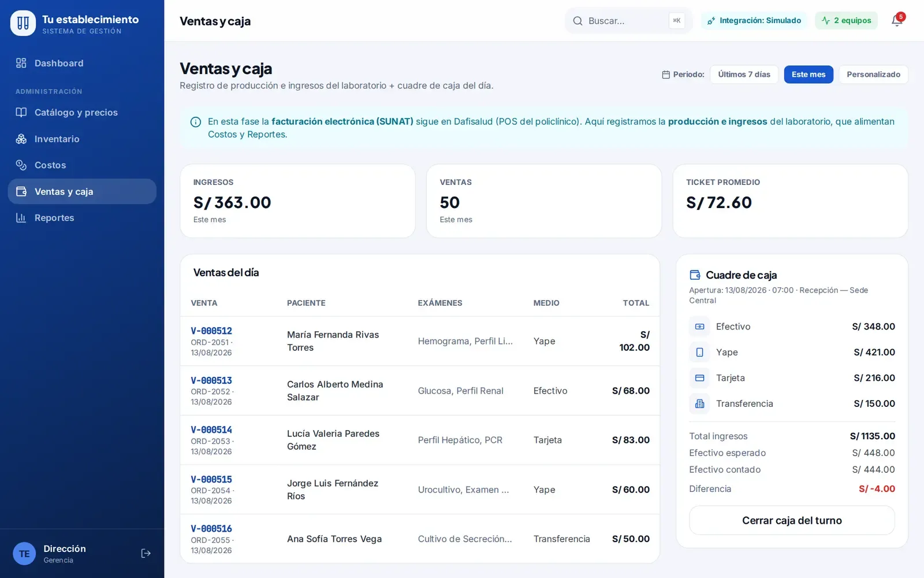Go to Catálogo y precios
924x578 pixels.
pyautogui.click(x=82, y=112)
